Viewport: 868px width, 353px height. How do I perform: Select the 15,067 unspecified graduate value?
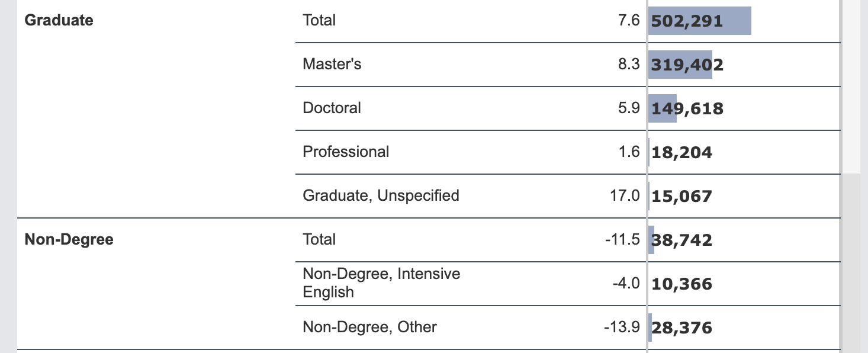(681, 197)
